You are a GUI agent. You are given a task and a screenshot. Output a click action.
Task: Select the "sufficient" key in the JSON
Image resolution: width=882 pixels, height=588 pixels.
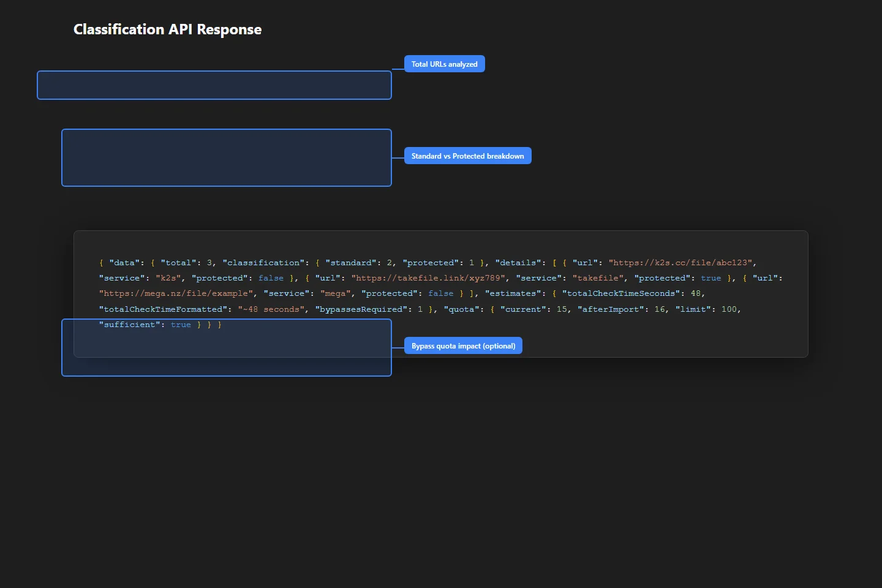(x=129, y=325)
